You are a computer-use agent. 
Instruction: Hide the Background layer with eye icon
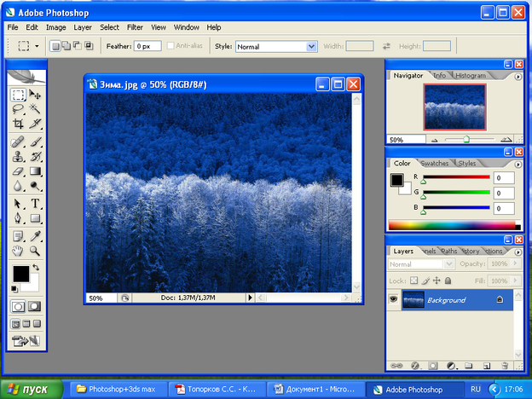(394, 299)
